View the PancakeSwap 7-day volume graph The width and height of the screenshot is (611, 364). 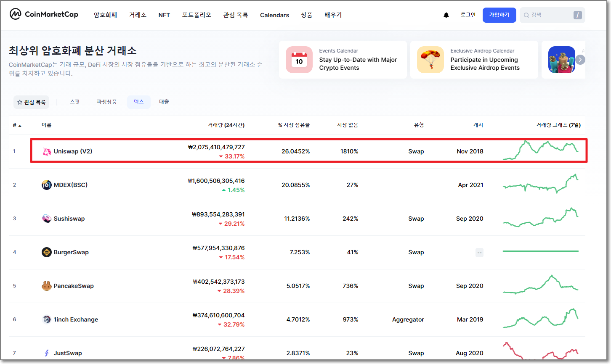541,285
